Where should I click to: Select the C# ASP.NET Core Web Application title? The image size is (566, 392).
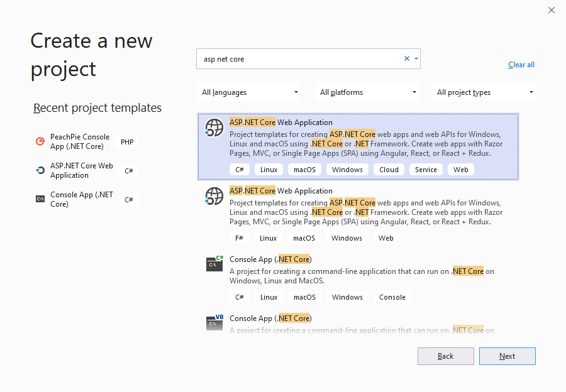(x=281, y=122)
